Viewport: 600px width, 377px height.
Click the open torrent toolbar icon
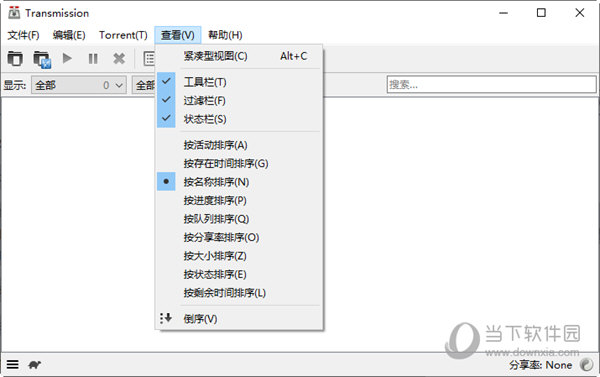(15, 59)
